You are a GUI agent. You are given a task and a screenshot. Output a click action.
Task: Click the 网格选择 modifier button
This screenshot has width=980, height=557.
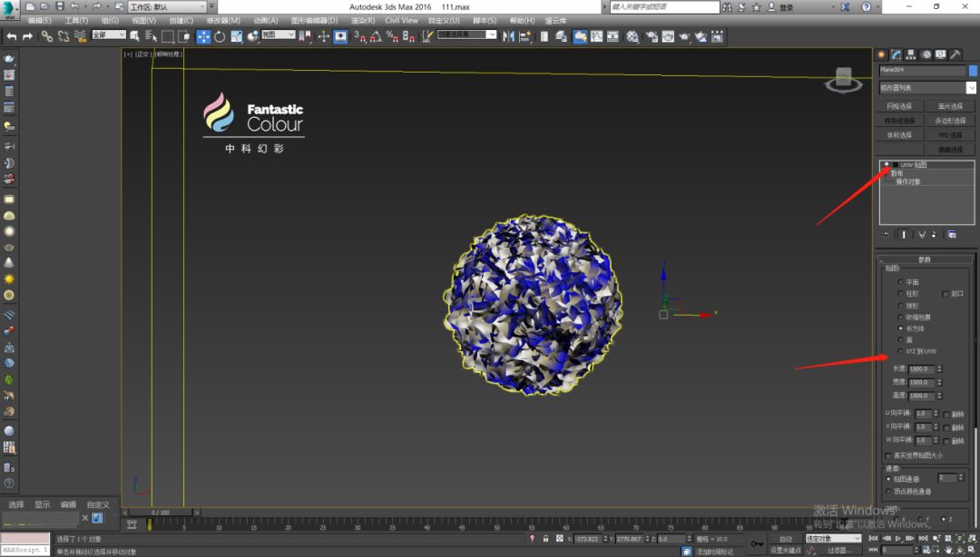click(x=899, y=106)
